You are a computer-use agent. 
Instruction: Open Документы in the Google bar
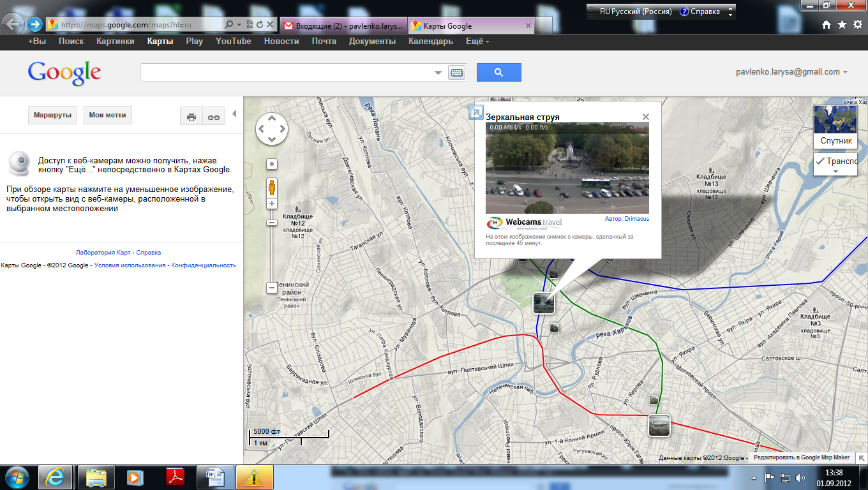tap(372, 41)
